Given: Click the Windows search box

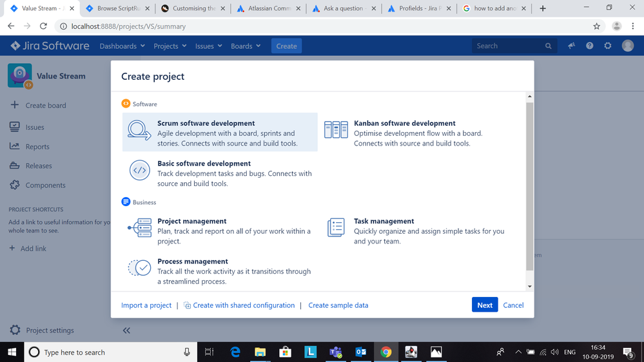Looking at the screenshot, I should click(111, 352).
